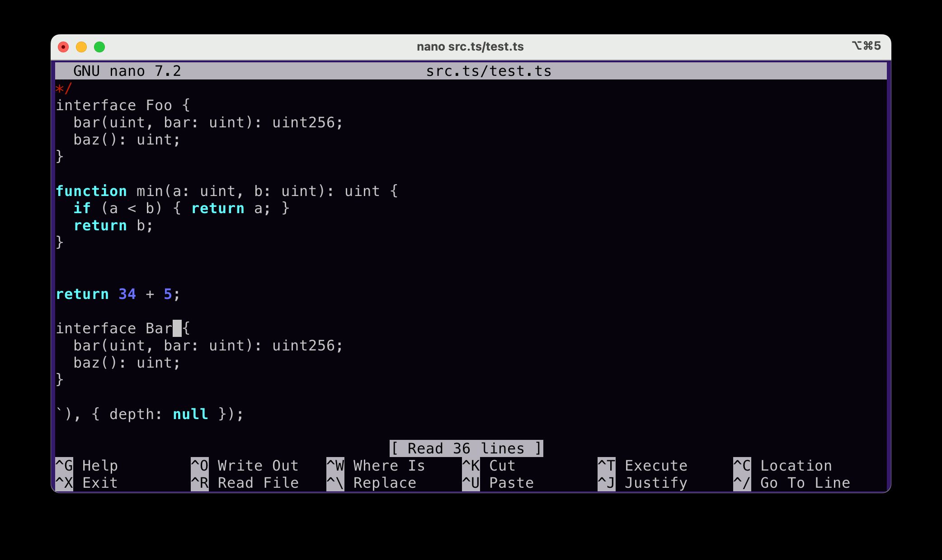This screenshot has width=942, height=560.
Task: Click the 'GNU nano 7.2' header text
Action: point(127,71)
